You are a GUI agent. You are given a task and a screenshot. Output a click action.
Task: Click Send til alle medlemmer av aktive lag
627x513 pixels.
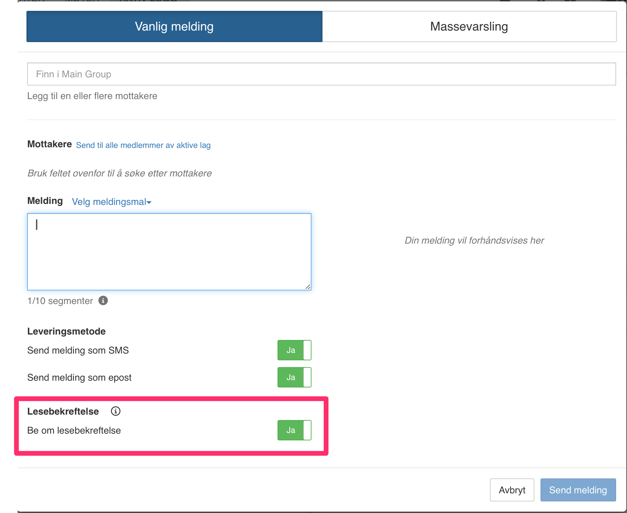(x=143, y=145)
